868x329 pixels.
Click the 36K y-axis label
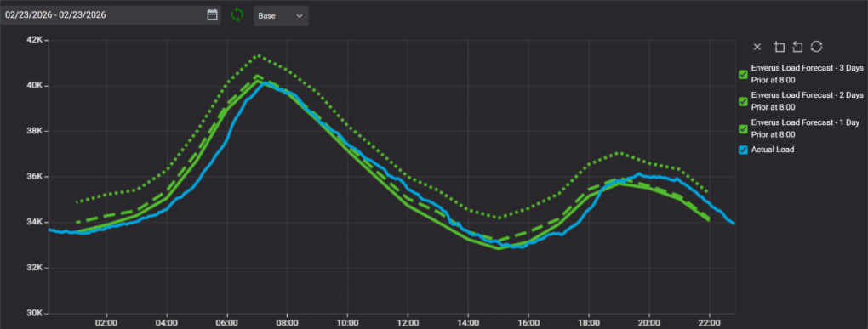point(35,176)
